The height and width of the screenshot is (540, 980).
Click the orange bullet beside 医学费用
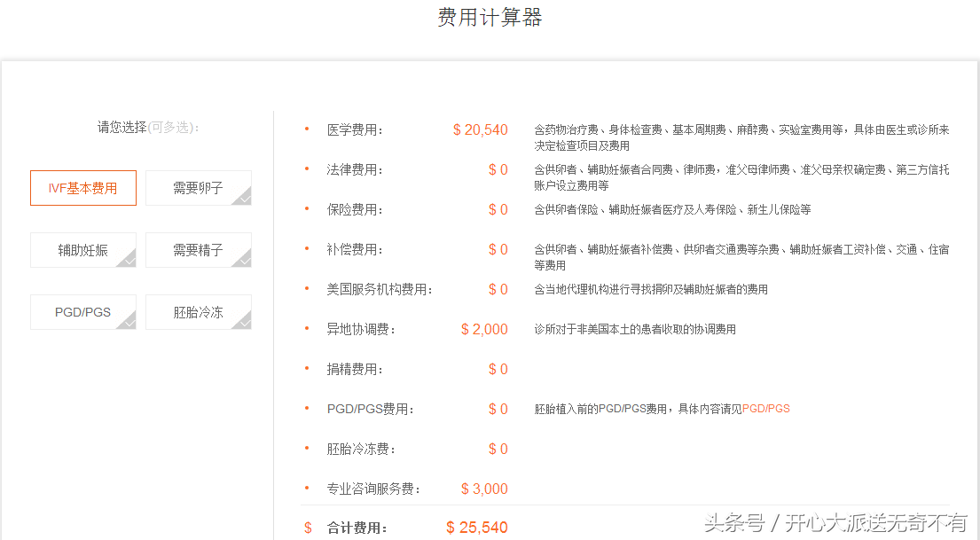(x=307, y=129)
